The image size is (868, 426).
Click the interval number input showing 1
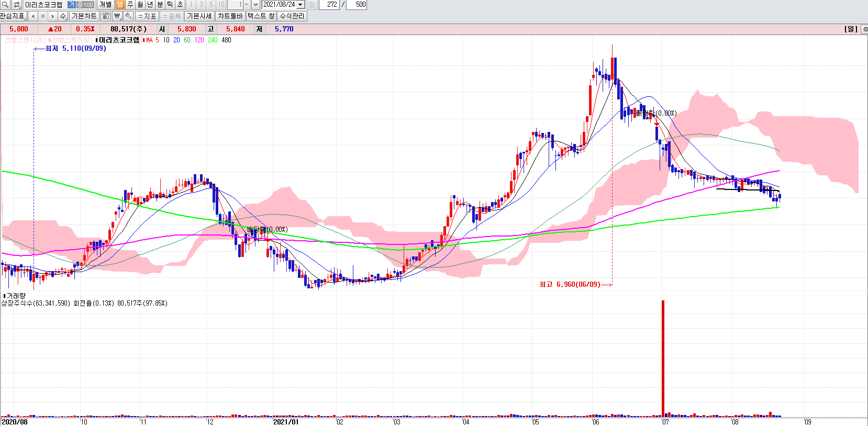click(235, 4)
